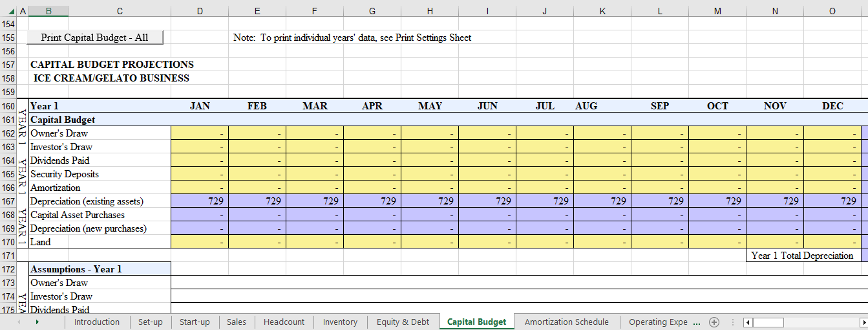Open the Amortization Schedule sheet tab
The height and width of the screenshot is (330, 868).
(x=566, y=322)
